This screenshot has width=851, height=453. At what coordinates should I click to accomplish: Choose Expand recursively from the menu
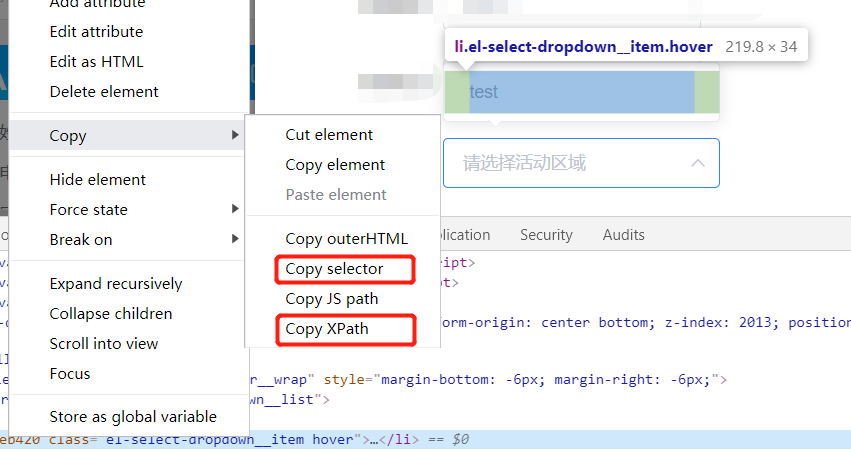click(116, 284)
